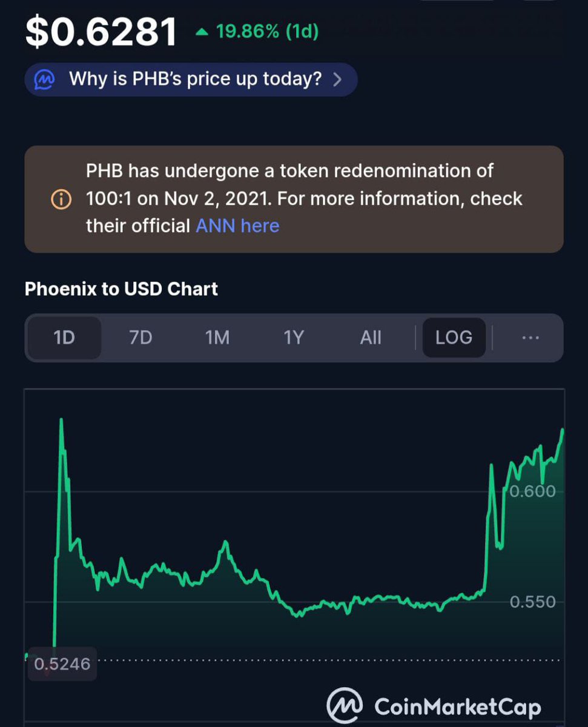Click the 19.86% (1d) change label
The image size is (588, 727).
pos(267,31)
